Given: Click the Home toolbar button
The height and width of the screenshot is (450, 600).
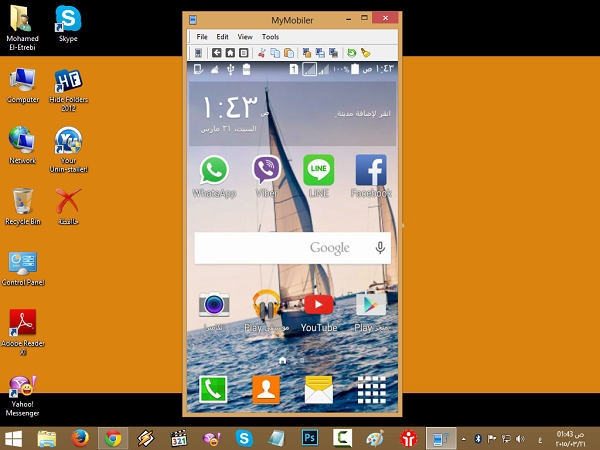Looking at the screenshot, I should click(x=230, y=53).
